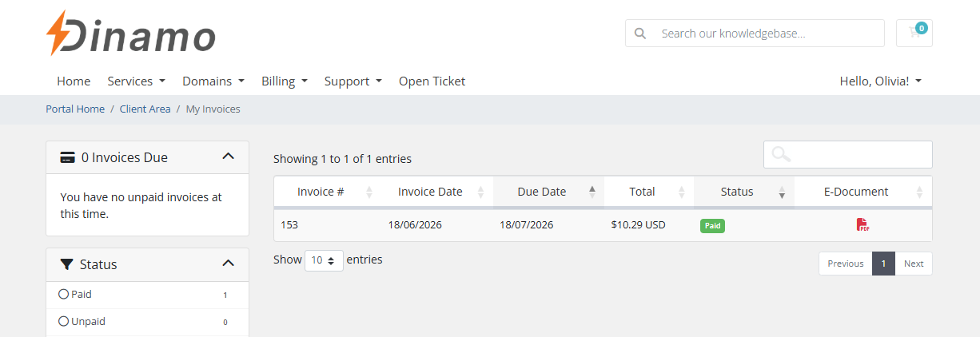Sort table by Total column arrows
Screen dimensions: 980x337
click(682, 192)
